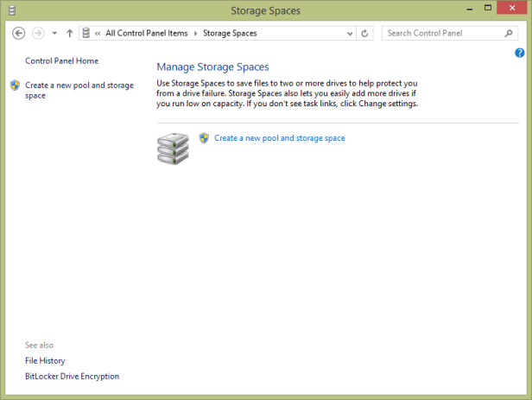Click the Forward navigation arrow
Image resolution: width=532 pixels, height=400 pixels.
[38, 34]
